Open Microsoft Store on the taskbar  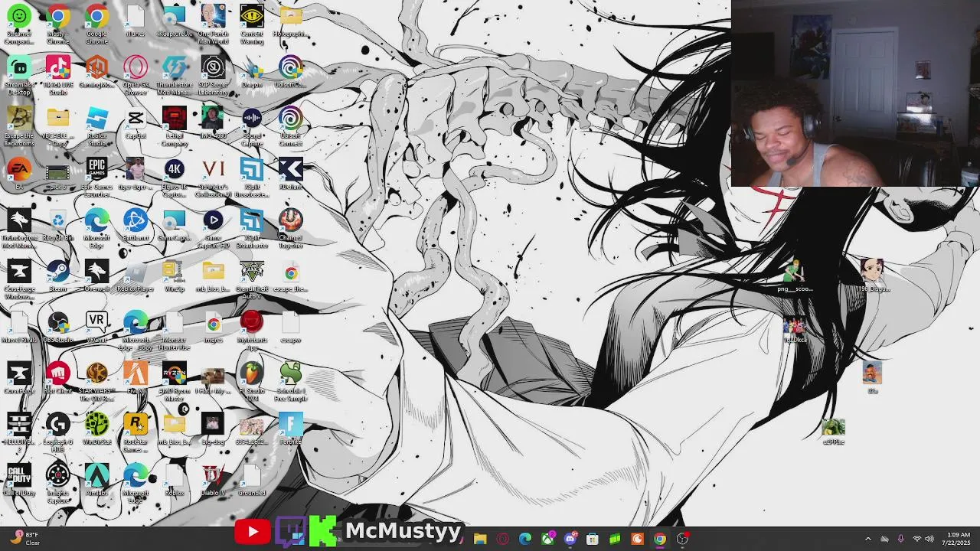point(593,539)
